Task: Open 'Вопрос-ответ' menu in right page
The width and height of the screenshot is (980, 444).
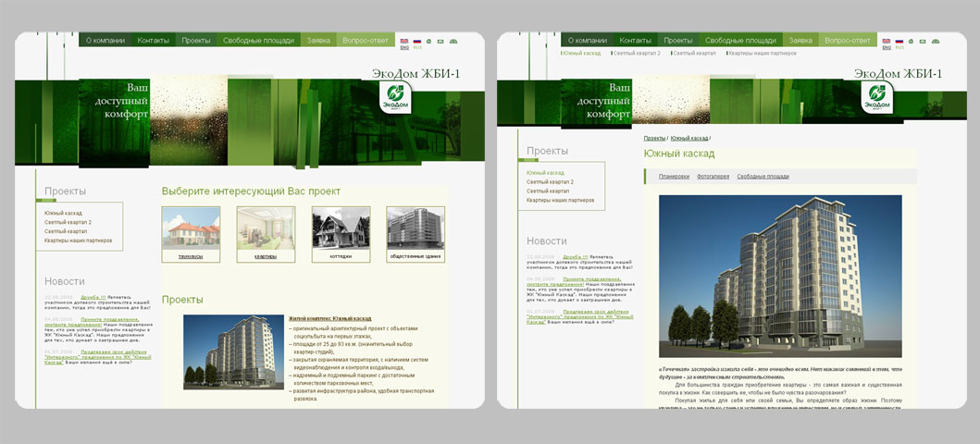Action: click(848, 40)
